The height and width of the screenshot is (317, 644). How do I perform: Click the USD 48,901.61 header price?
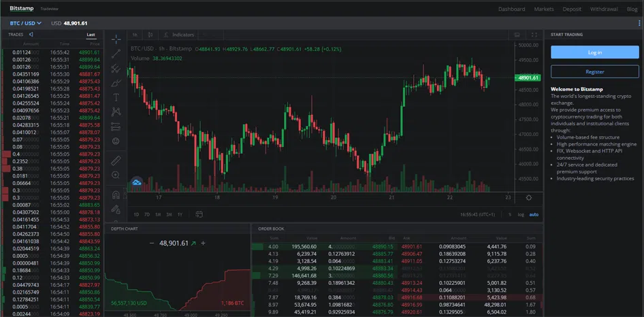[x=69, y=23]
